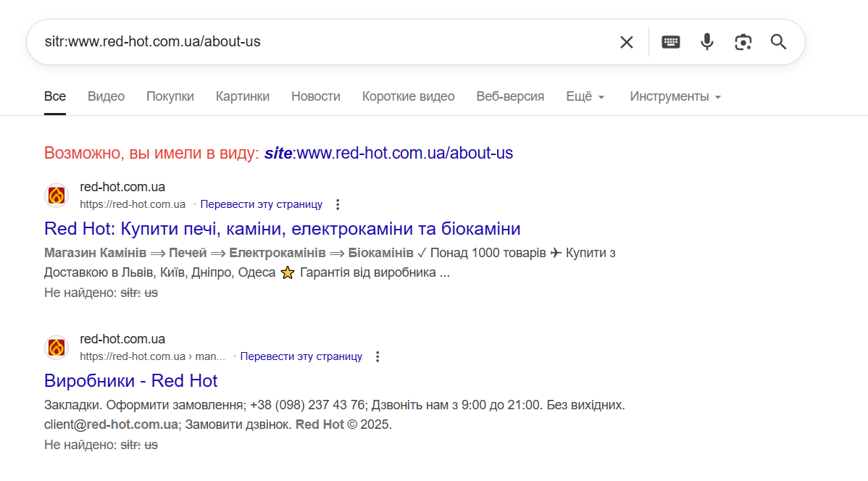Screen dimensions: 868x481
Task: Switch to the Видео tab
Action: click(x=106, y=96)
